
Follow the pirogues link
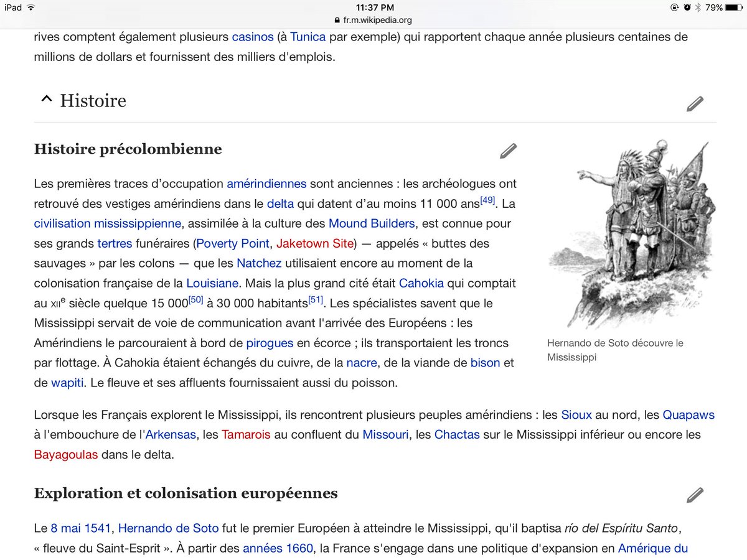pos(270,343)
